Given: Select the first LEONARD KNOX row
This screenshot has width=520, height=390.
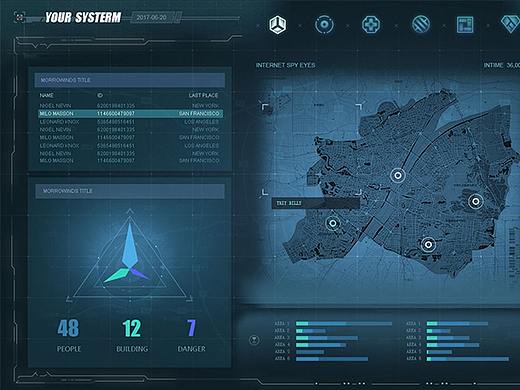Looking at the screenshot, I should 129,122.
